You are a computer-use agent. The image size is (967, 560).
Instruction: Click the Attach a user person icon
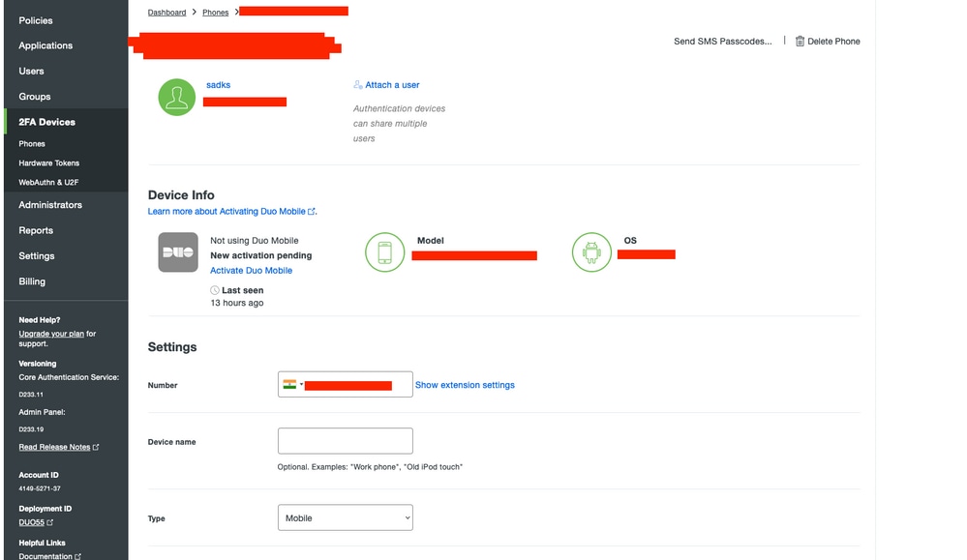[x=358, y=85]
